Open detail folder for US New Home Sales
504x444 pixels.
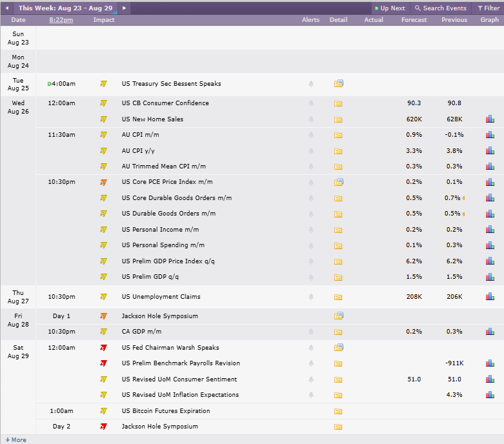(338, 119)
